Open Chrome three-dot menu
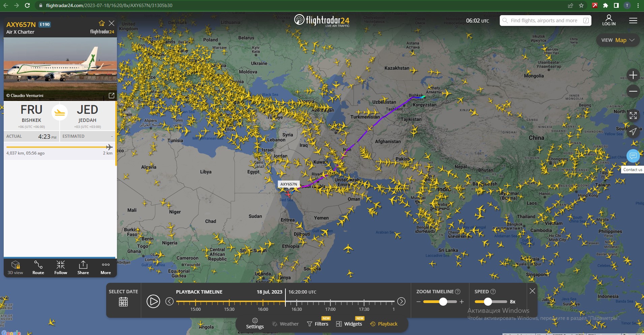644x335 pixels. coord(638,5)
